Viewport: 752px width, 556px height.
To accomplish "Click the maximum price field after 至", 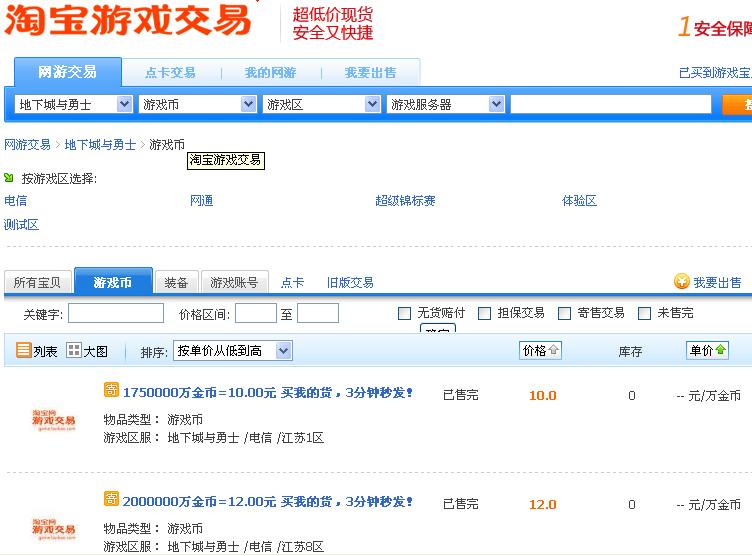I will point(318,313).
